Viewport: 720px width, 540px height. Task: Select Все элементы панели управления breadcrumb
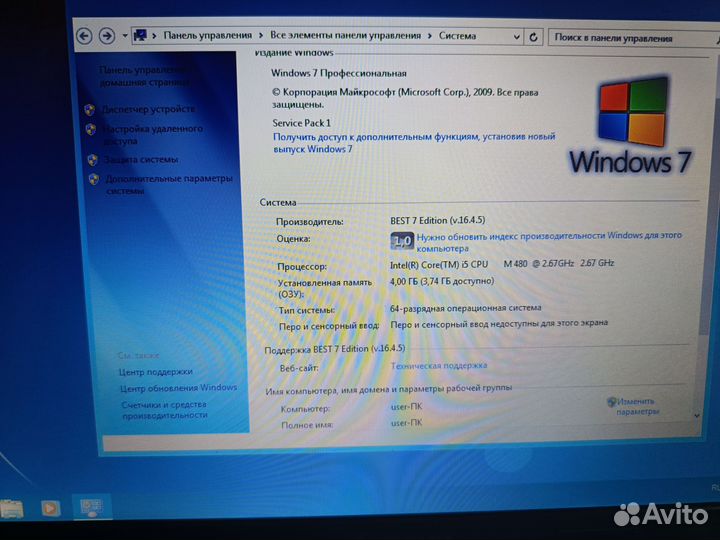click(345, 35)
